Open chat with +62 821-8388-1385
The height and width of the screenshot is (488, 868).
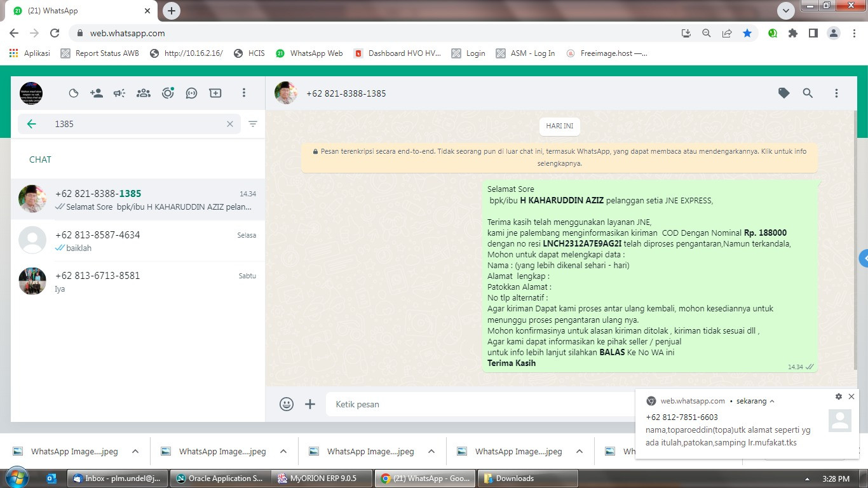(x=138, y=200)
